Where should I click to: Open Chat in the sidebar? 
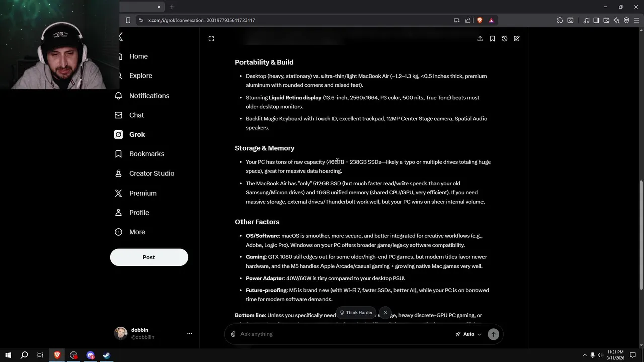[x=136, y=115]
